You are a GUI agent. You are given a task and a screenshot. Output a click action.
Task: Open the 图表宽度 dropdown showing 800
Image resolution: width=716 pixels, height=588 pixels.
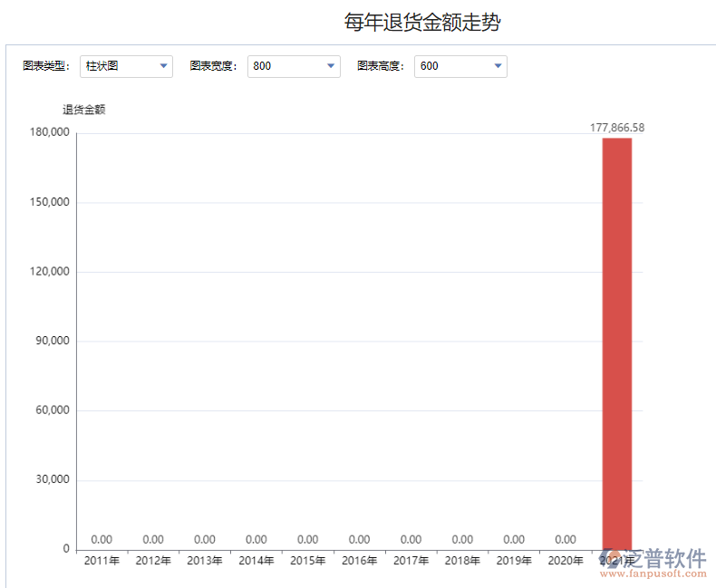point(294,67)
